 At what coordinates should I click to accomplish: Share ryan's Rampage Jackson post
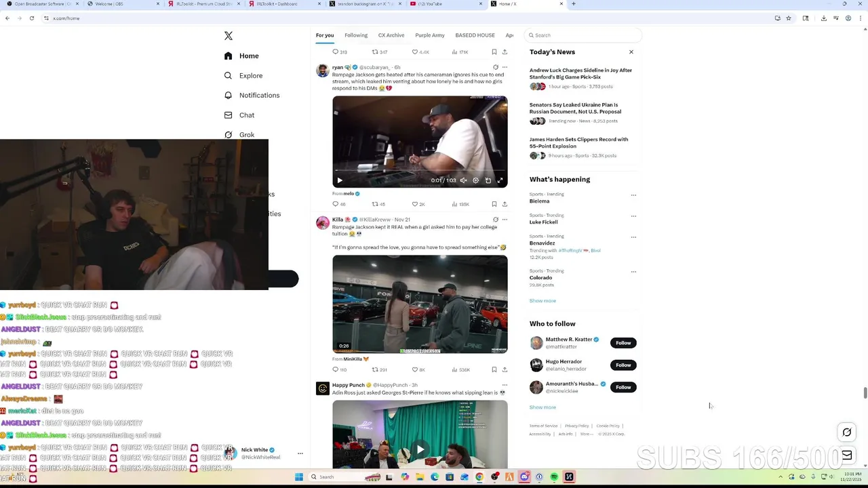(x=505, y=204)
